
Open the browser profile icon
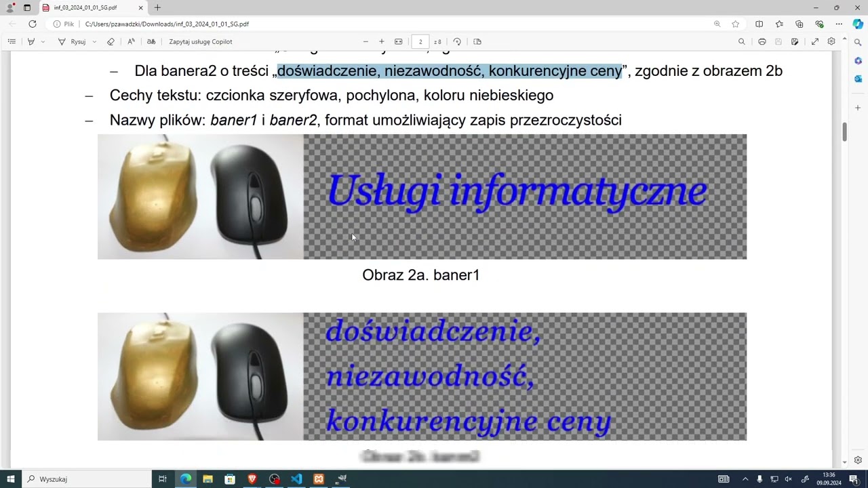click(x=10, y=7)
